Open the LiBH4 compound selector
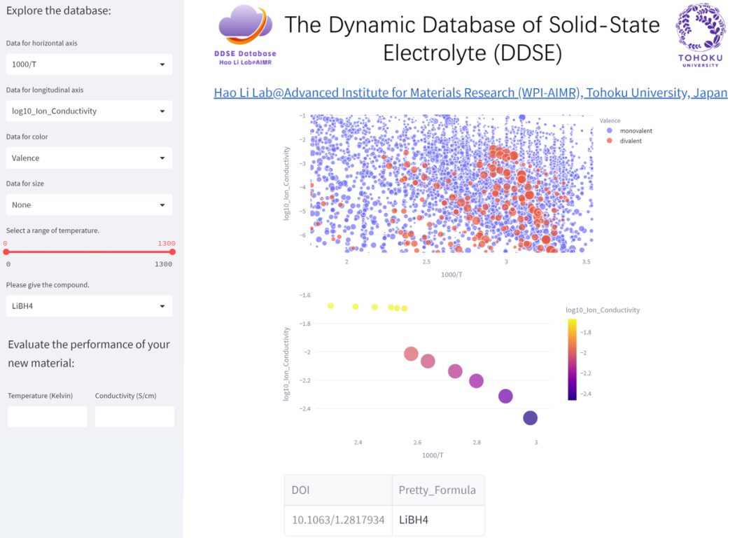756x538 pixels. (x=89, y=306)
